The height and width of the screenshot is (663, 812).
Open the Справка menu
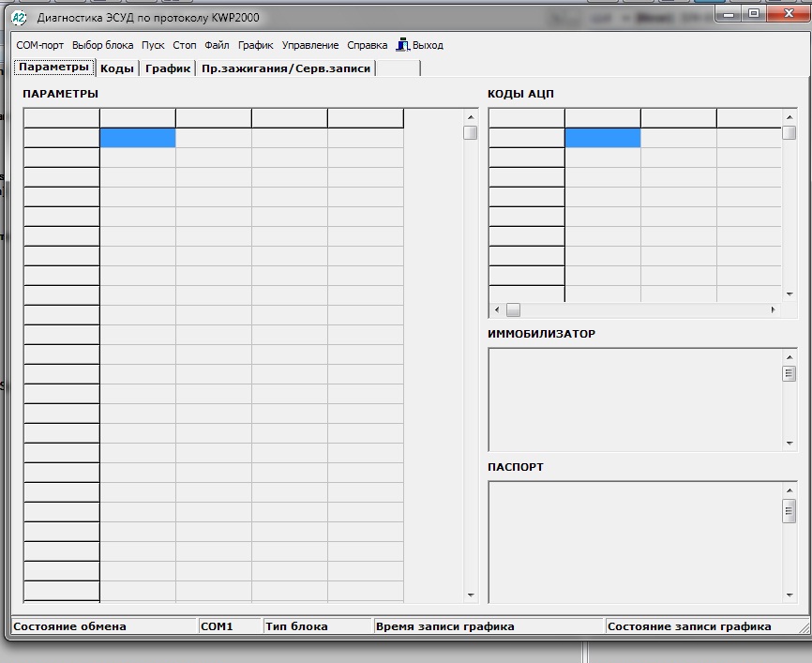pyautogui.click(x=367, y=45)
